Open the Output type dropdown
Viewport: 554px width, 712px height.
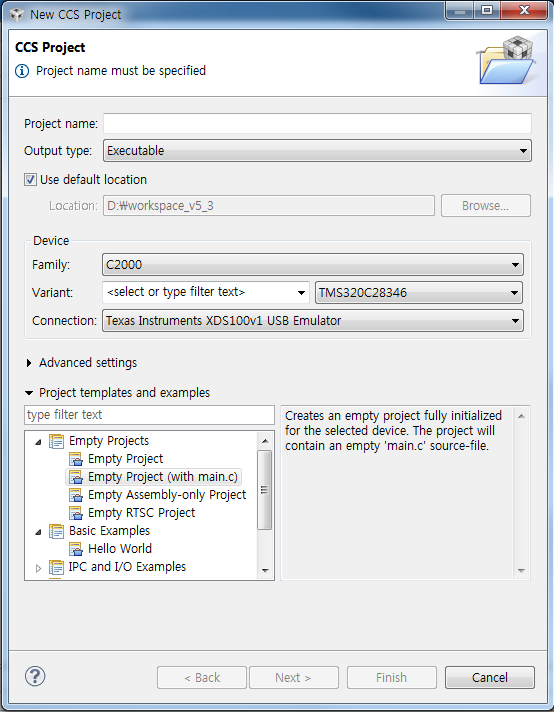317,151
